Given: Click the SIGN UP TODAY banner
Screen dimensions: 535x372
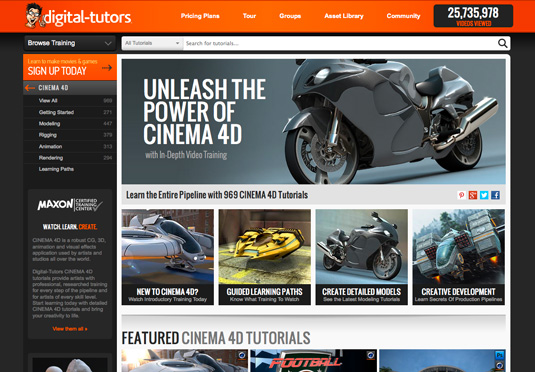Looking at the screenshot, I should click(x=70, y=67).
